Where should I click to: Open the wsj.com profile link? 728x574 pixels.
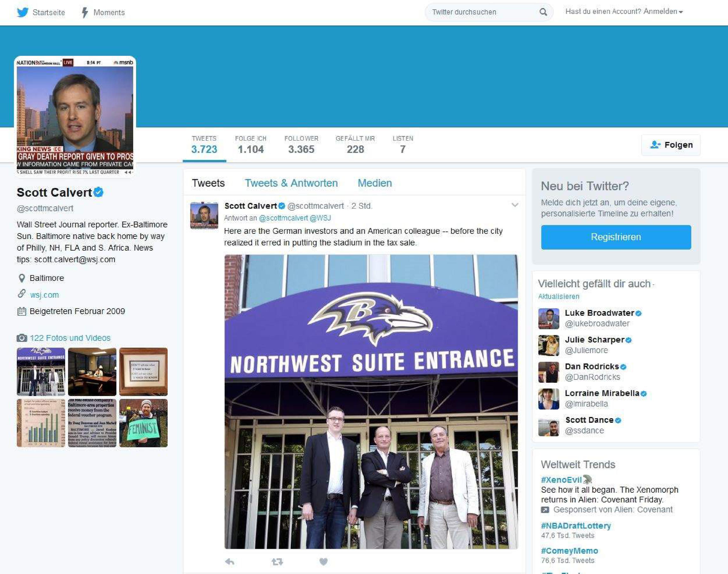click(44, 295)
